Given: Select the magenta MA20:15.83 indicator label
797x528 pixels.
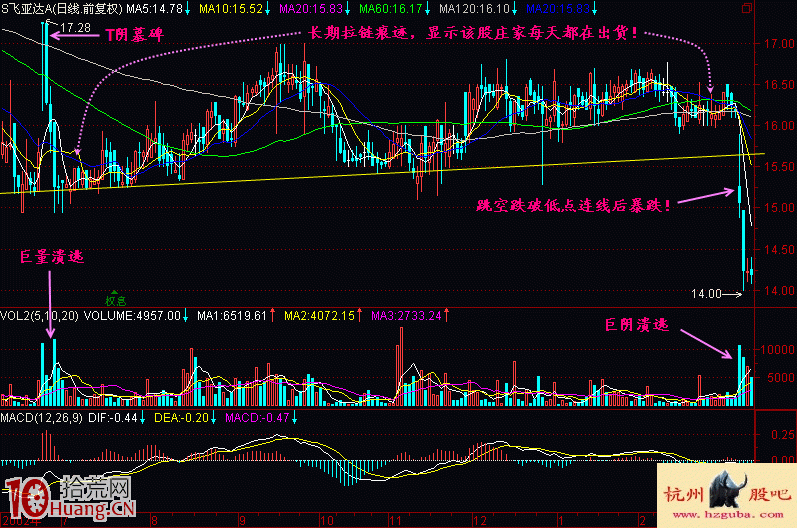Looking at the screenshot, I should pyautogui.click(x=311, y=9).
